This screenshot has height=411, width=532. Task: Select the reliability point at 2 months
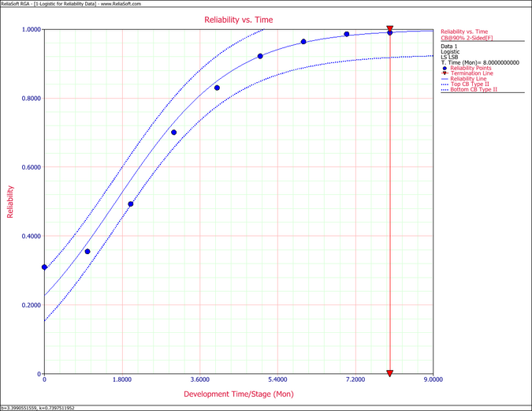pos(131,204)
